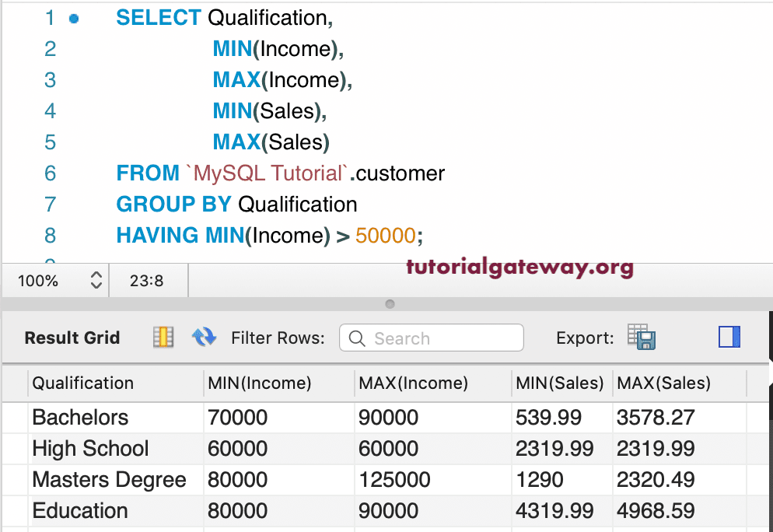Screen dimensions: 773x532
Task: Export the recordset to a file
Action: pos(642,338)
